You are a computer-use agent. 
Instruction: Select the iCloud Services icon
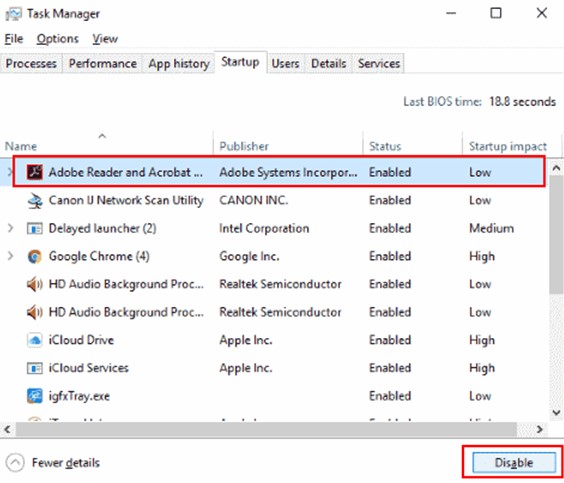(x=35, y=368)
